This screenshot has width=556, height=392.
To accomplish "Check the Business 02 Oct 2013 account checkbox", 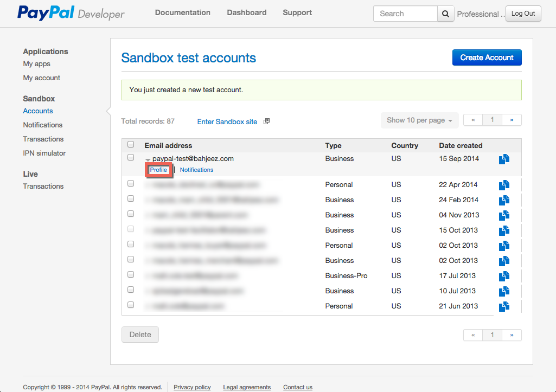I will [131, 260].
